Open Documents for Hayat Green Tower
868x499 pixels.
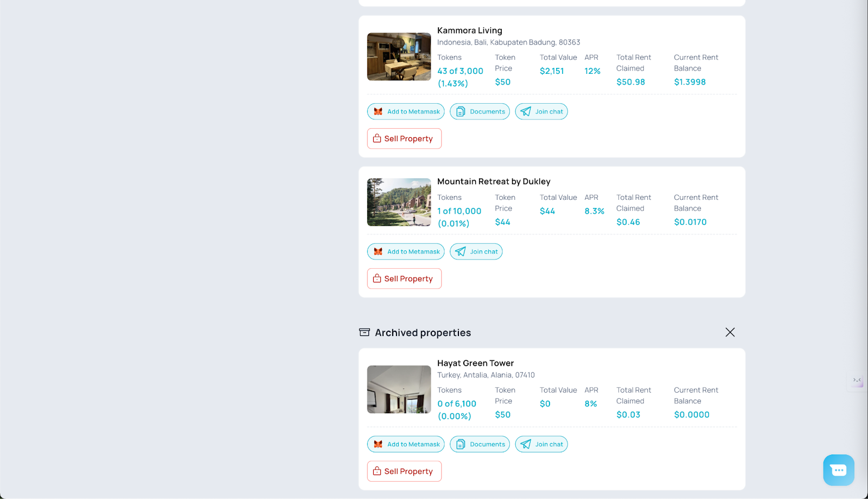click(x=480, y=444)
